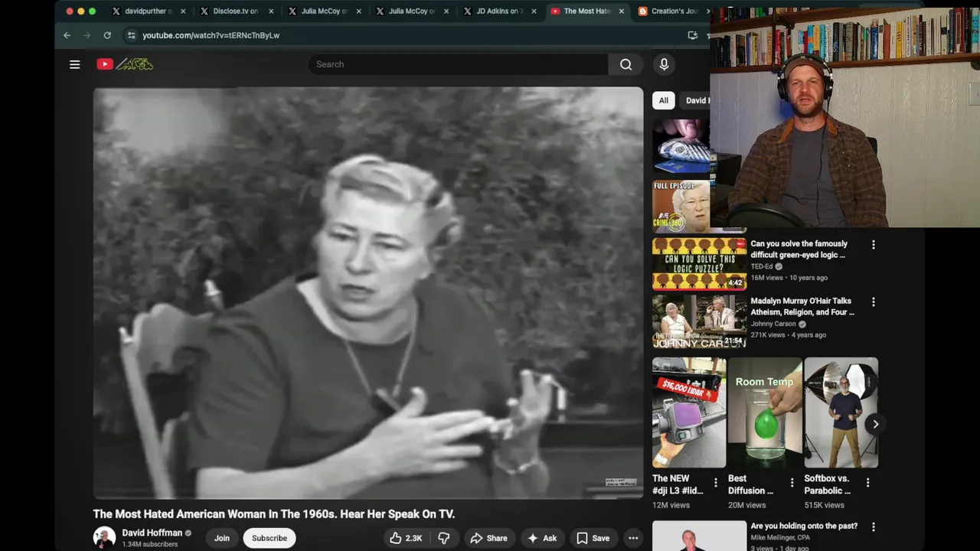This screenshot has height=551, width=980.
Task: Open the logic puzzle video thumbnail
Action: tap(699, 264)
